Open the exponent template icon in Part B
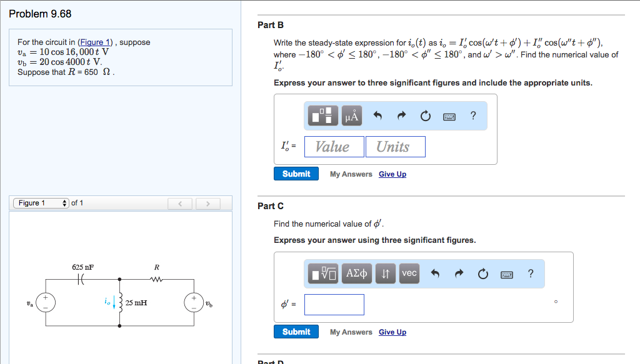Image resolution: width=640 pixels, height=364 pixels. 322,115
